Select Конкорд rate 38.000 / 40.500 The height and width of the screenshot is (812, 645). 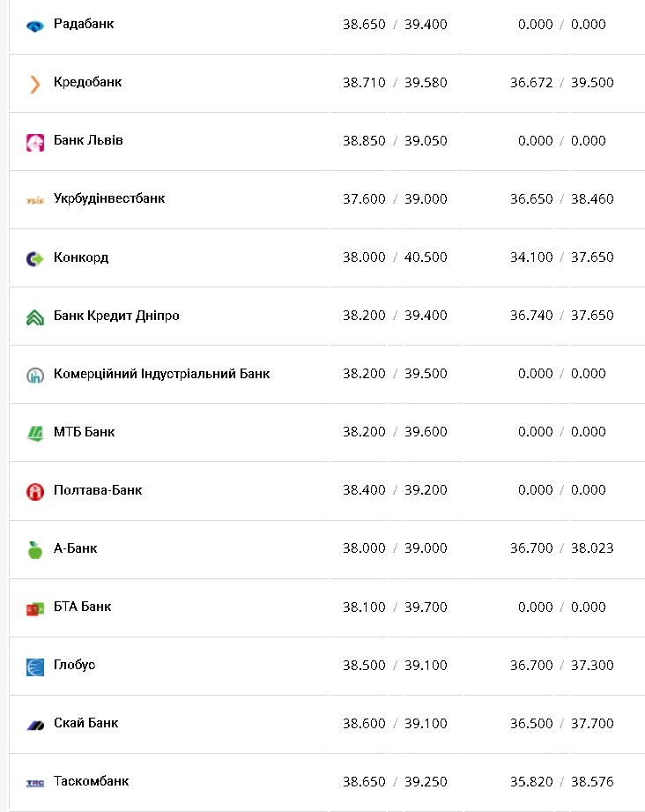(x=395, y=257)
